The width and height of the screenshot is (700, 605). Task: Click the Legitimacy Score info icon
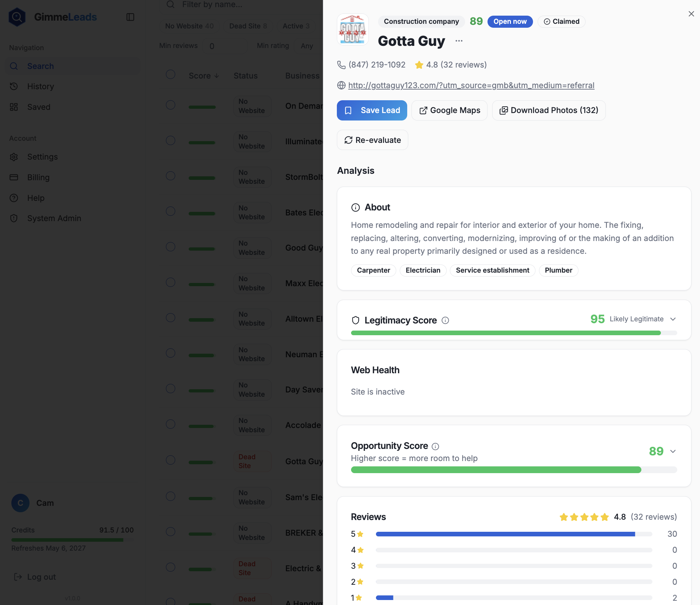click(445, 320)
